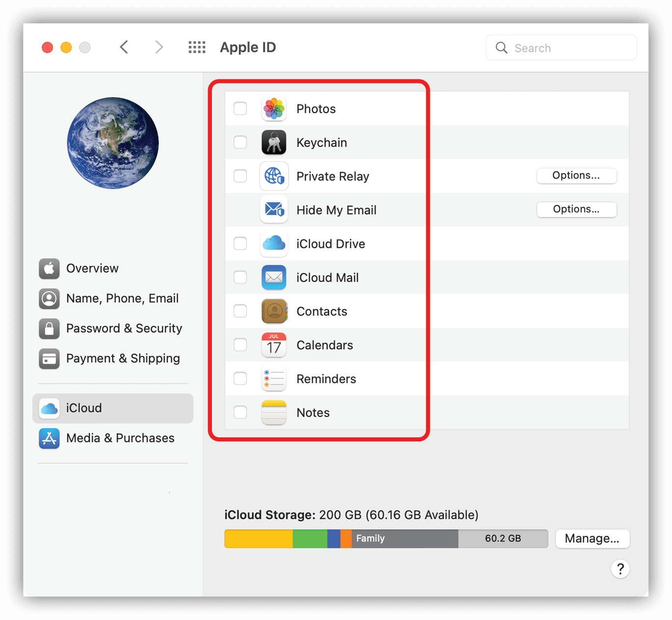Click the Contacts book icon
This screenshot has width=672, height=620.
274,311
